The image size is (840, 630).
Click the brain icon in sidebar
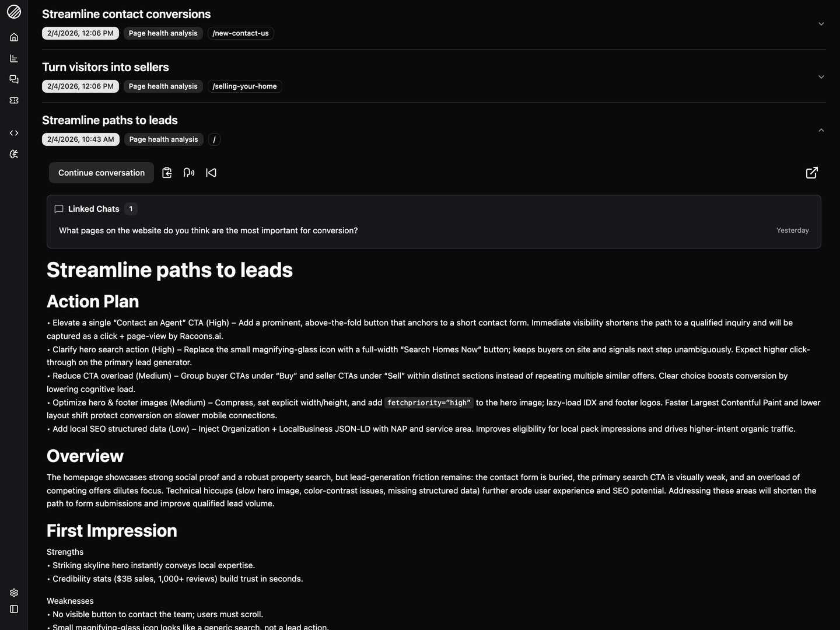(x=14, y=154)
